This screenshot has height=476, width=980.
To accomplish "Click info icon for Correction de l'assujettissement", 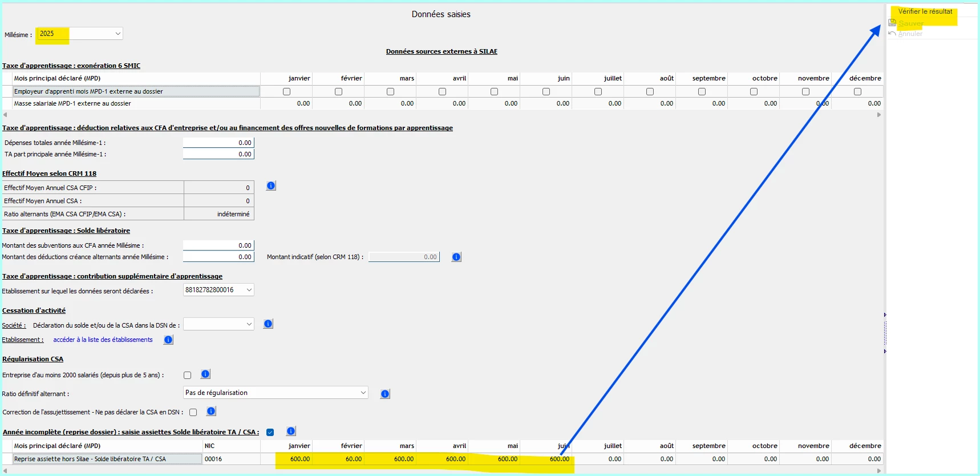I will pyautogui.click(x=211, y=411).
